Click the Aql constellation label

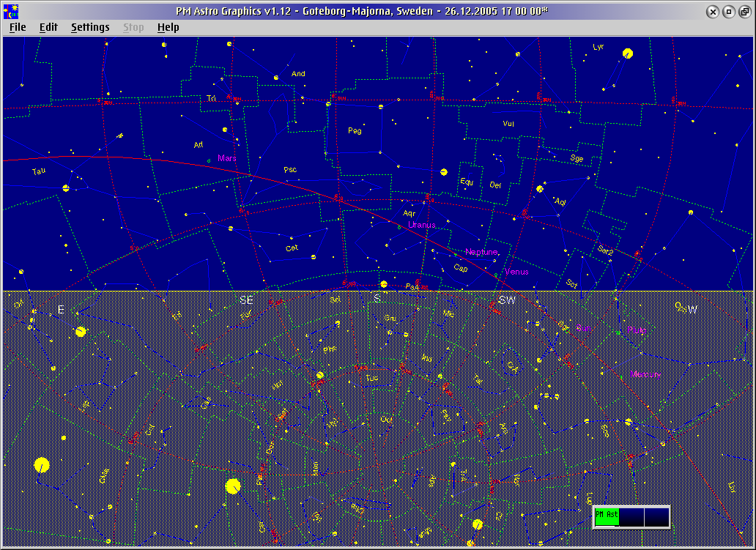coord(560,202)
